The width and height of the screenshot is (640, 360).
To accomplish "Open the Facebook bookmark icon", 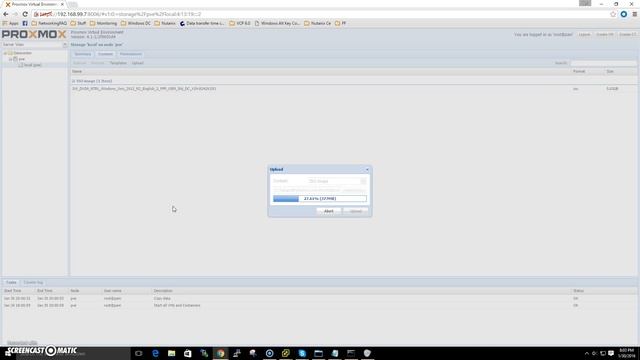I will pos(25,23).
